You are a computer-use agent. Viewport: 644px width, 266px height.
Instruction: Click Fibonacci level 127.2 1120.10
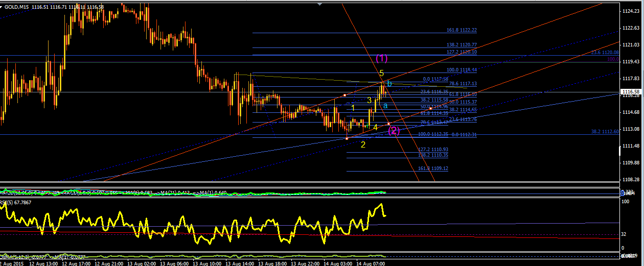click(462, 52)
